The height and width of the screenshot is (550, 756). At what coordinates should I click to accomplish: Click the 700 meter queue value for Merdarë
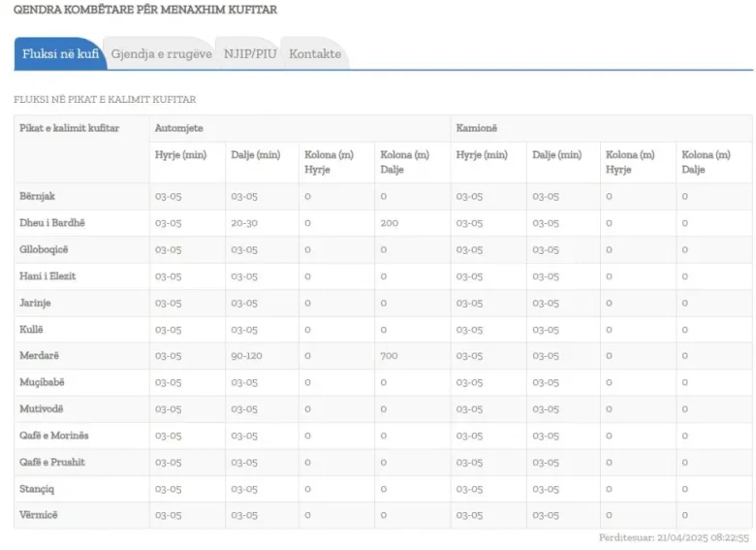click(x=389, y=356)
